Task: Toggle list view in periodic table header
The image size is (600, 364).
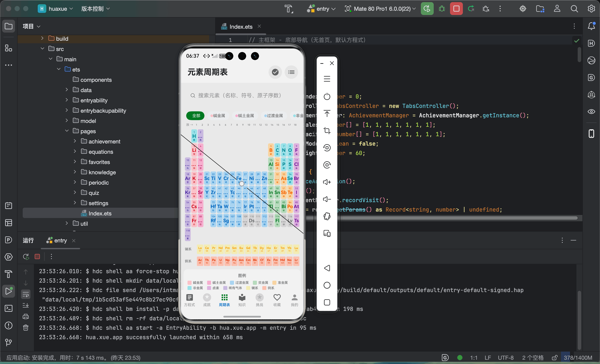Action: tap(291, 72)
